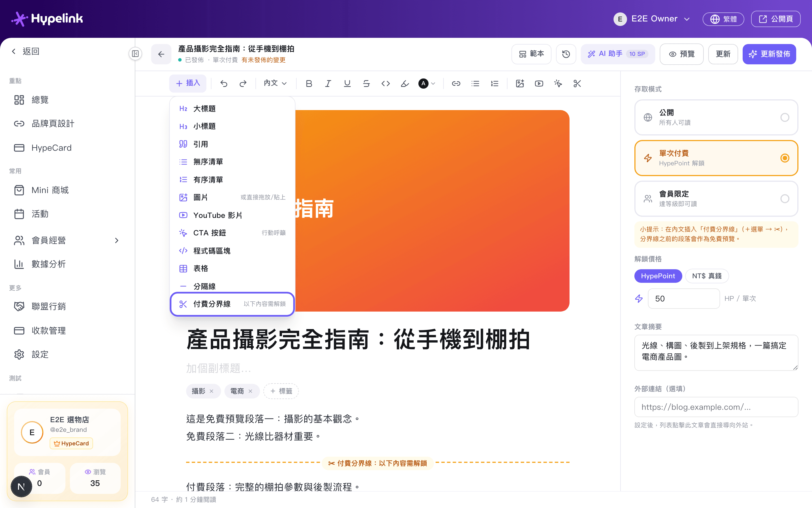The width and height of the screenshot is (812, 508).
Task: Choose YouTube 影片 from the insert menu
Action: pos(232,215)
